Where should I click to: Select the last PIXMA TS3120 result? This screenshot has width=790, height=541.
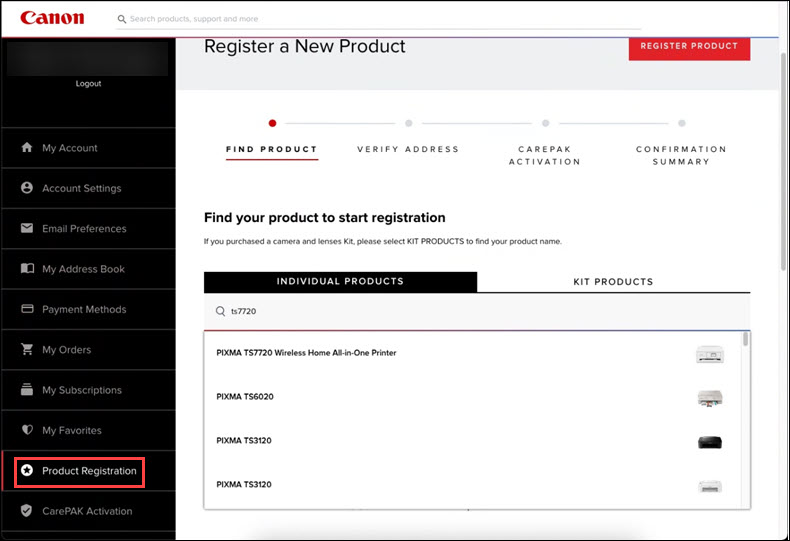(472, 485)
